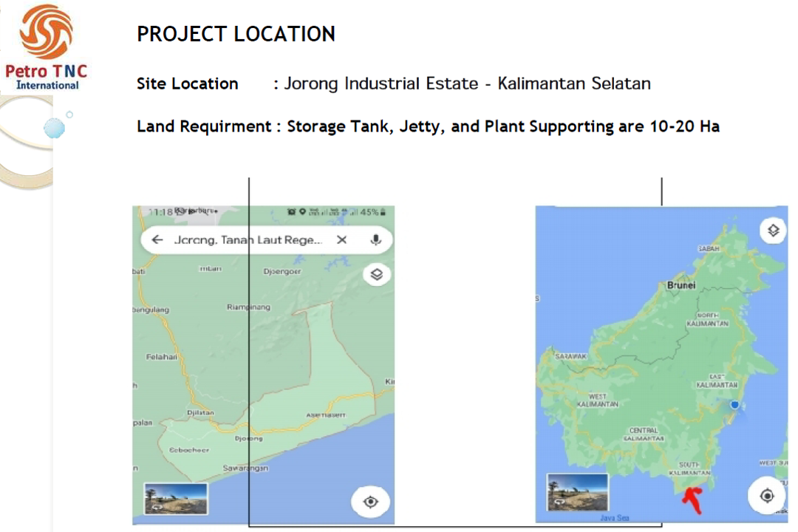798x532 pixels.
Task: Click the blue location dot on the Borneo map
Action: coord(734,405)
